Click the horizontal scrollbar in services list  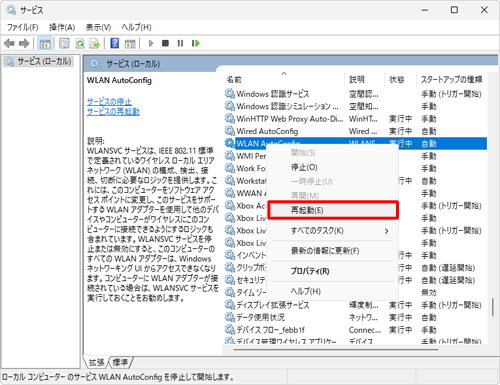[336, 350]
